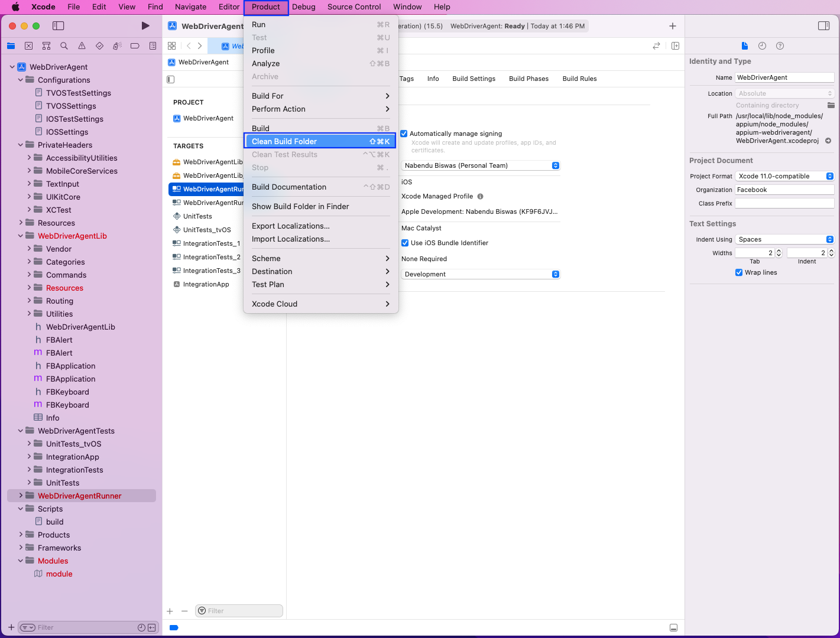Switch to the Build Settings tab
Viewport: 840px width, 638px height.
[x=474, y=79]
